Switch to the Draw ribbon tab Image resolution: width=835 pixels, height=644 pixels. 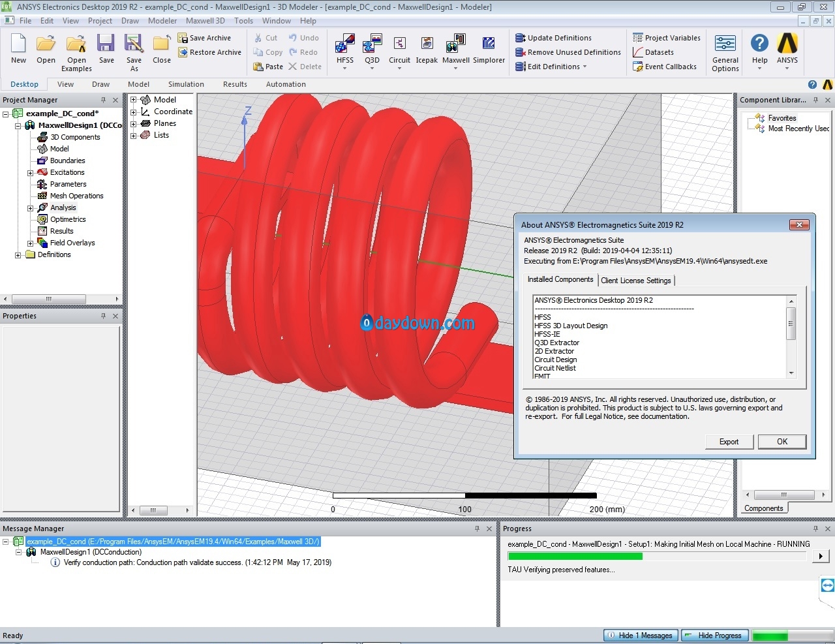point(100,84)
